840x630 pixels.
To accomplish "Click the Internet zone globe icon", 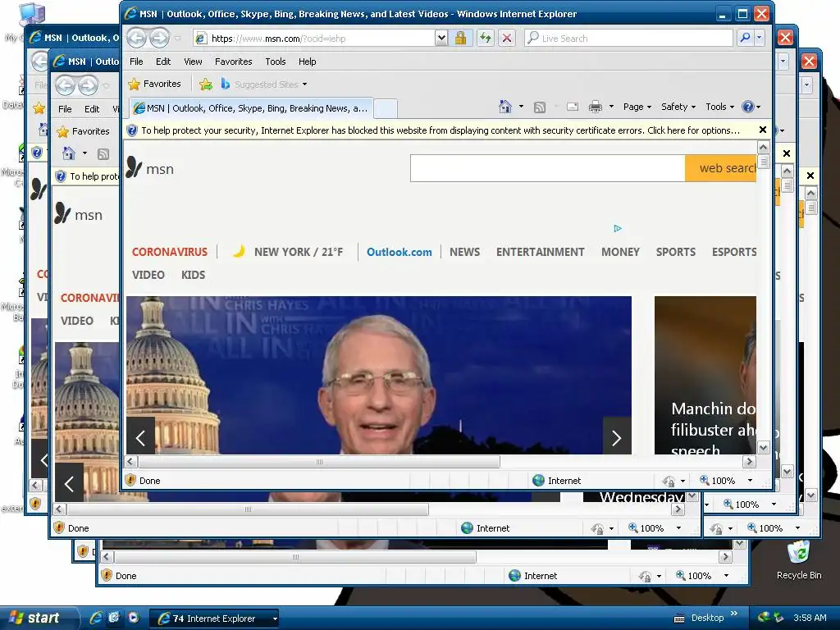I will 538,481.
